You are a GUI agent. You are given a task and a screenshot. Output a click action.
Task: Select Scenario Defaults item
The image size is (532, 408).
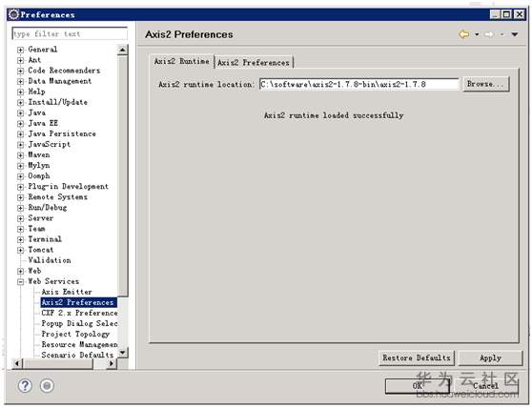click(x=77, y=355)
